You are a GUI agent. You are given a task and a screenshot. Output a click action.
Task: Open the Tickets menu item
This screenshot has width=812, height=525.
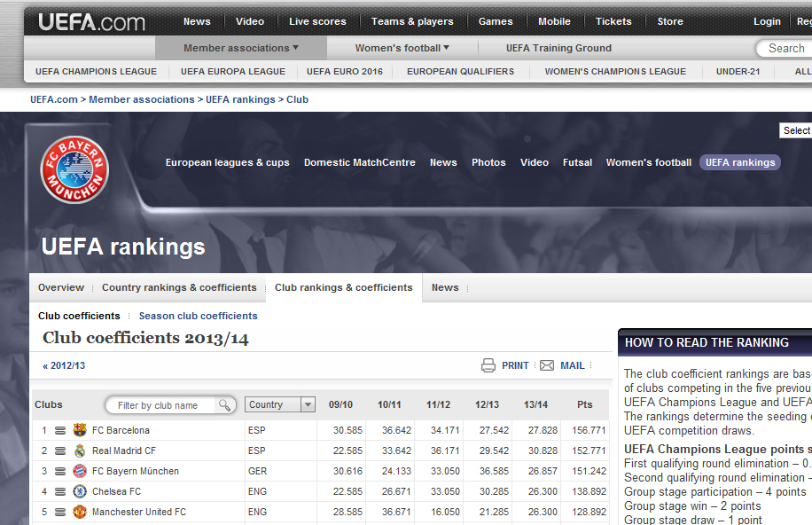[613, 21]
